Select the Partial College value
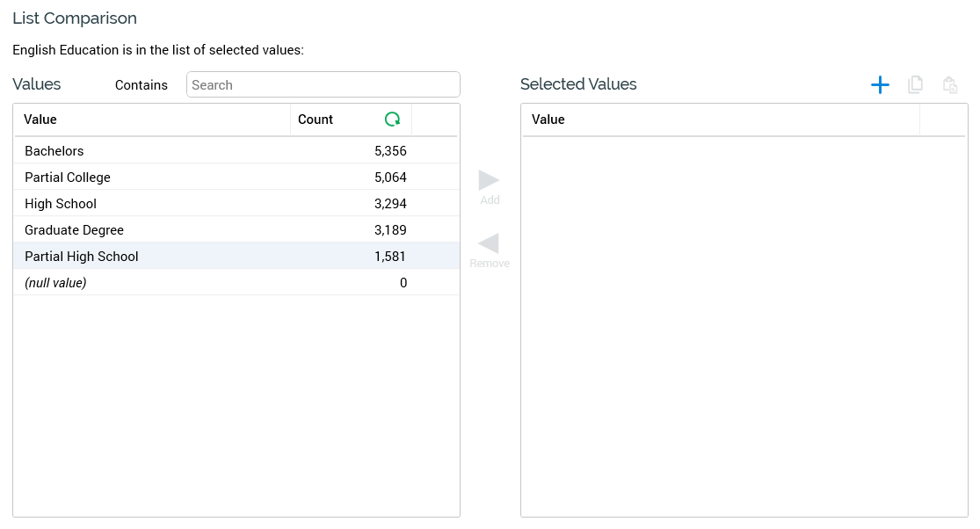 68,178
